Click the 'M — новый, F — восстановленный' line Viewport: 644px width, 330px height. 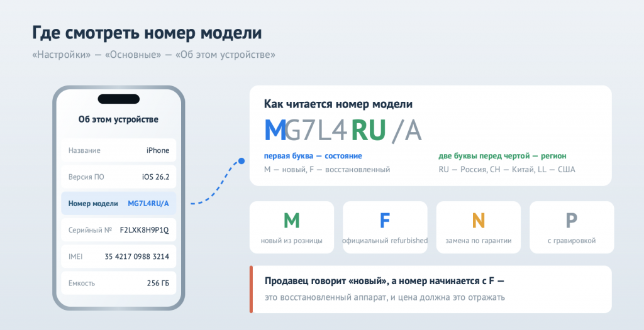(x=327, y=170)
